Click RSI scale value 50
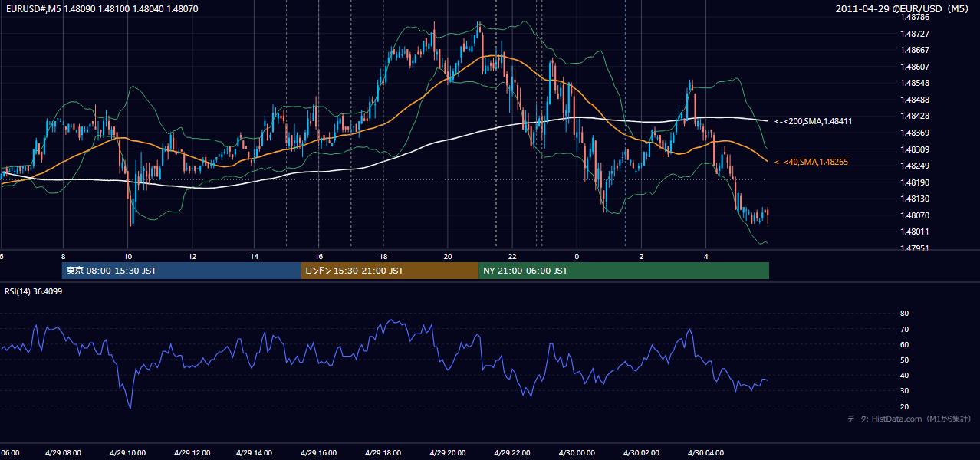Image resolution: width=980 pixels, height=460 pixels. point(904,360)
